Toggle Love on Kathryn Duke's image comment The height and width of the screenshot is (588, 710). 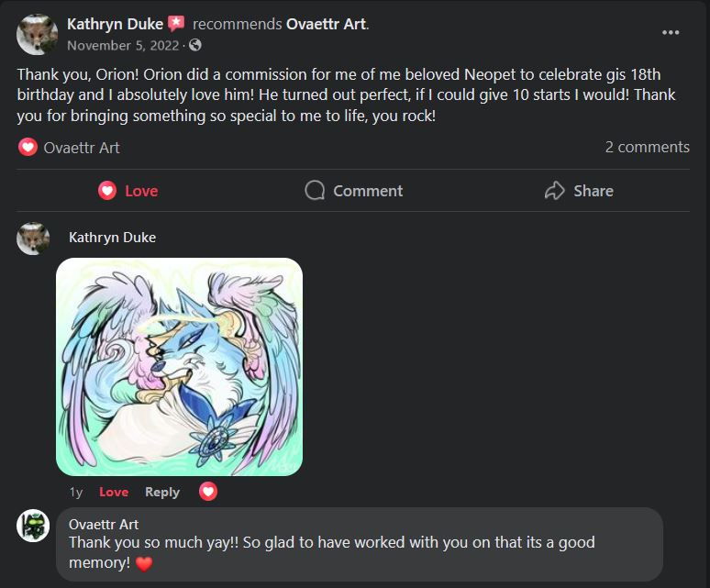point(114,492)
